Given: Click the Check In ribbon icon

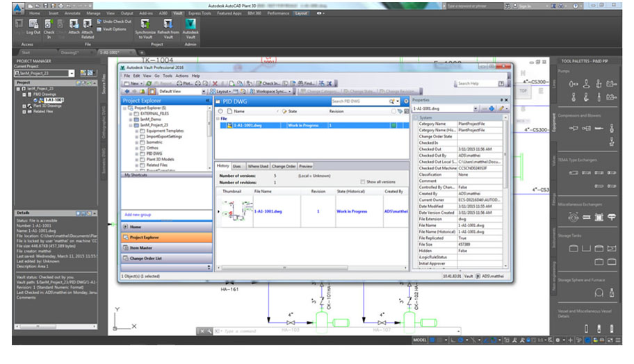Looking at the screenshot, I should (x=49, y=24).
